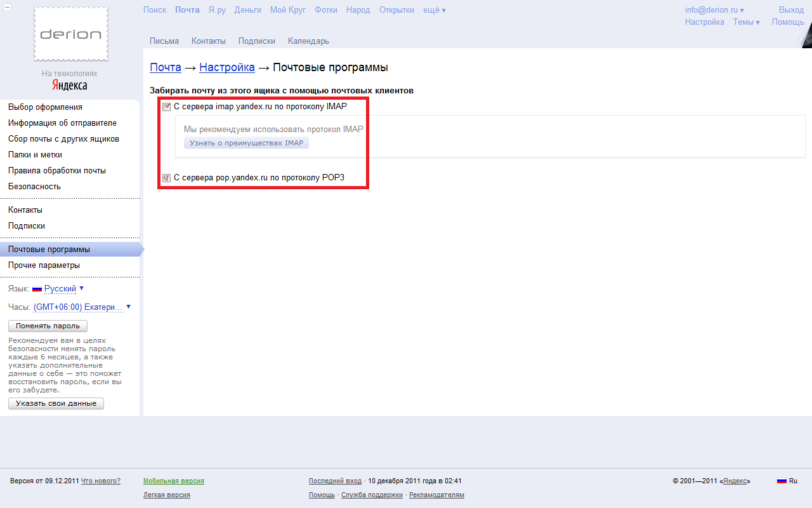Click the Yandex logo under the derion stamp
The height and width of the screenshot is (508, 812).
click(x=70, y=86)
